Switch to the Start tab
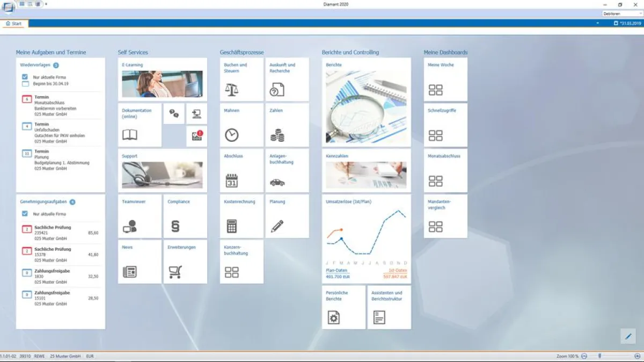 pos(14,24)
